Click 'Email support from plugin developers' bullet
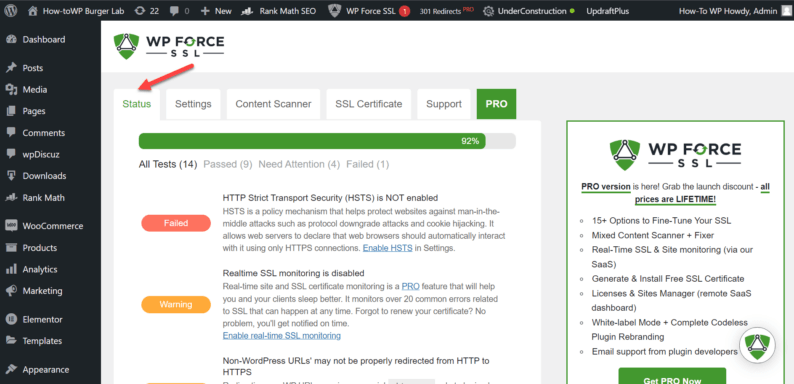The height and width of the screenshot is (384, 794). (664, 352)
